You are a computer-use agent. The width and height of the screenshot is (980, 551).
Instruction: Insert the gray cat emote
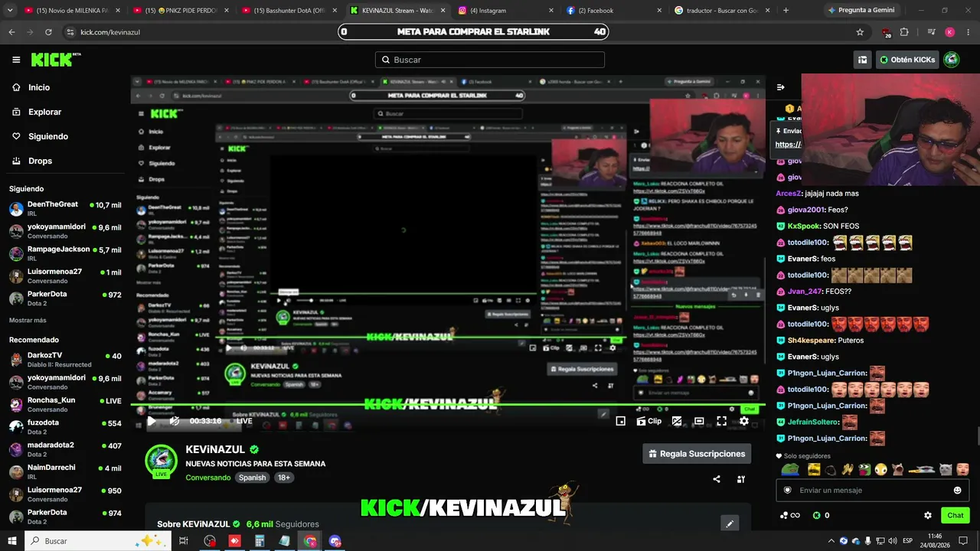point(946,469)
